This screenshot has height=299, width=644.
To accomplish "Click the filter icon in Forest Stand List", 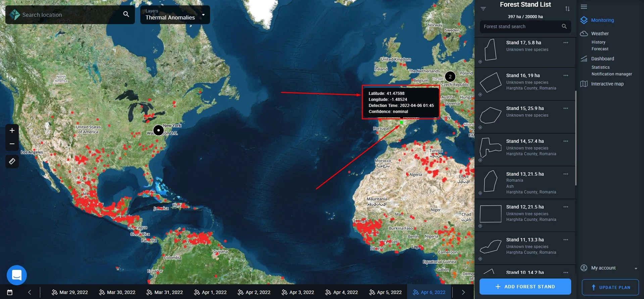I will tap(483, 9).
